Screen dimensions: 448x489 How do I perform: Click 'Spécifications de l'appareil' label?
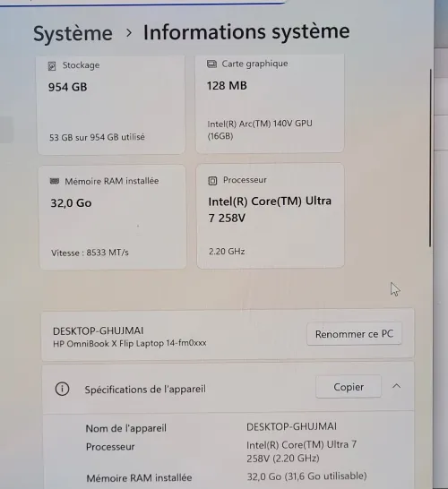tap(145, 390)
